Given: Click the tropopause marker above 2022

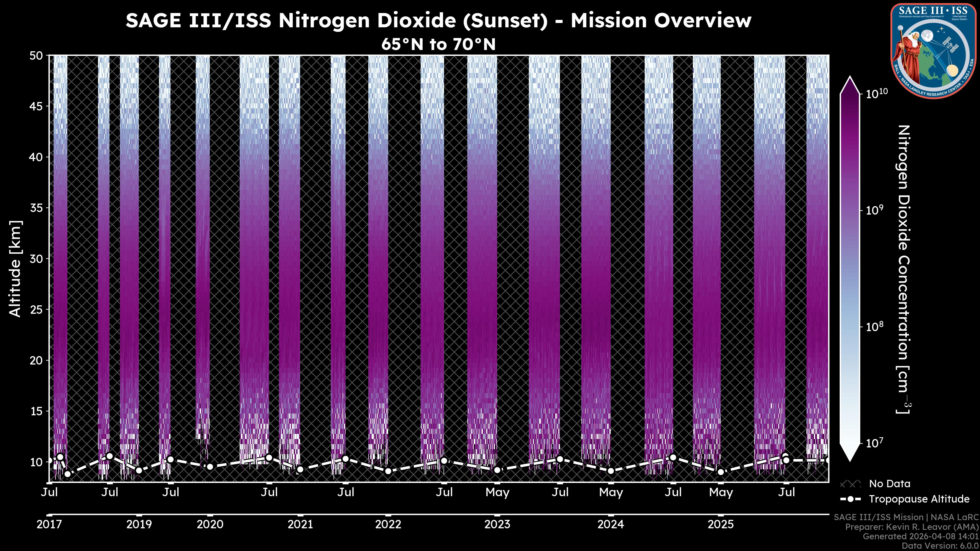Looking at the screenshot, I should pos(388,471).
